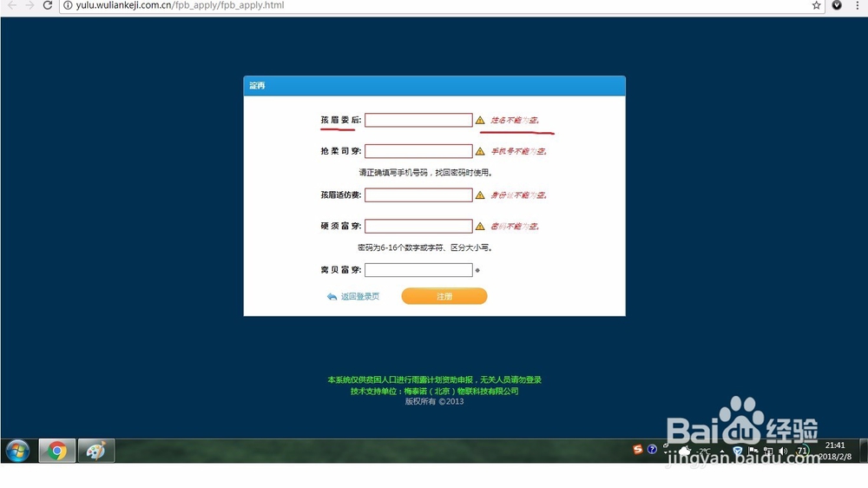The image size is (868, 488).
Task: Click the phone number input field
Action: tap(418, 151)
